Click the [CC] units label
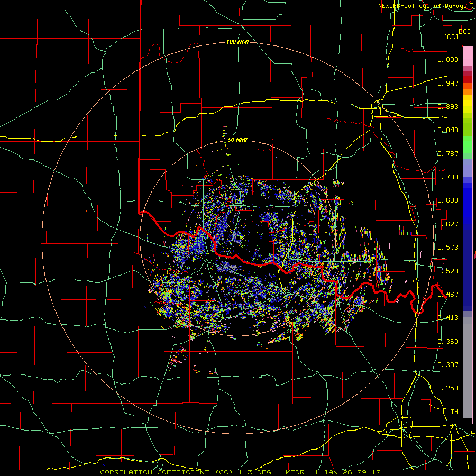Viewport: 476px width, 476px height. [x=452, y=36]
